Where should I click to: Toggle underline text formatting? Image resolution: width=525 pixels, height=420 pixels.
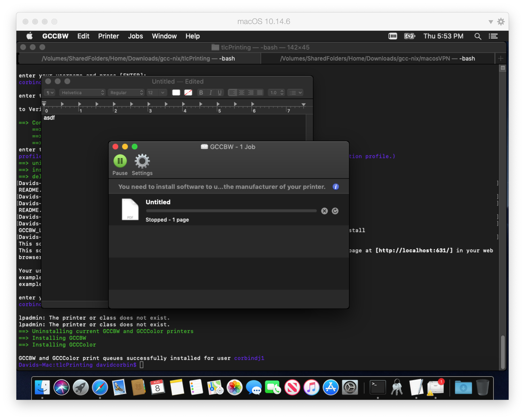coord(220,93)
